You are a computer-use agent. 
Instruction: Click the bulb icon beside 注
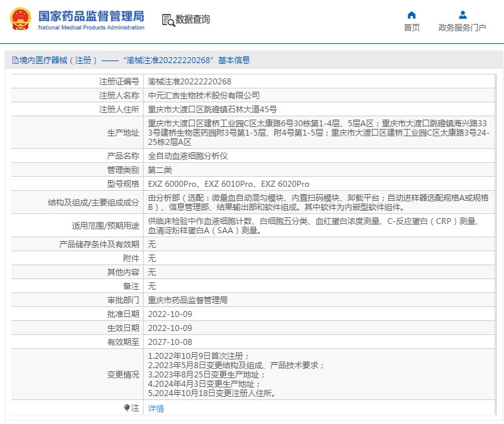[x=126, y=407]
